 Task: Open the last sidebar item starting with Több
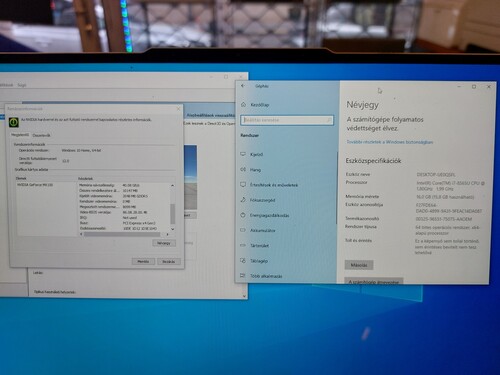(x=266, y=276)
